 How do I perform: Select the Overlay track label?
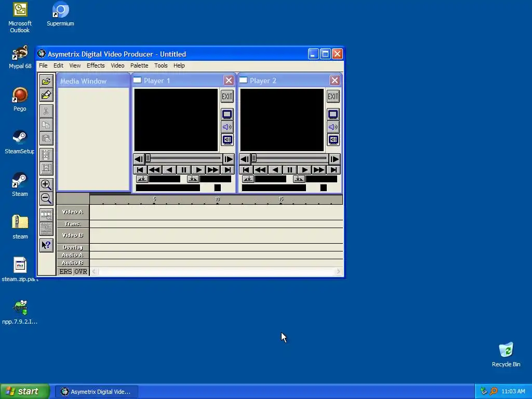(x=73, y=247)
